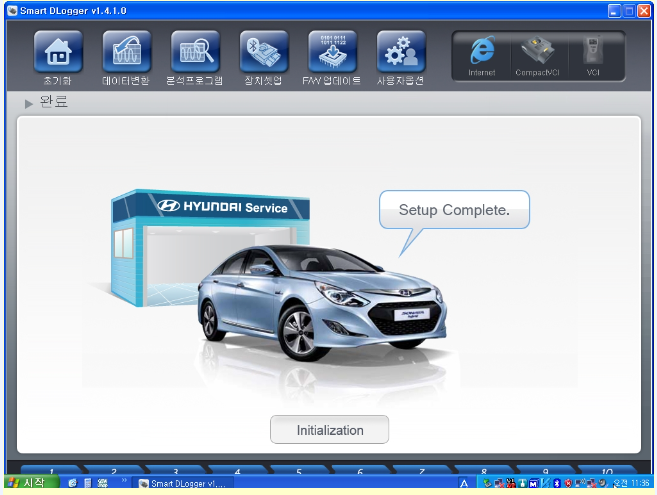Open 사용자옵션 user options
This screenshot has width=657, height=495.
click(401, 52)
